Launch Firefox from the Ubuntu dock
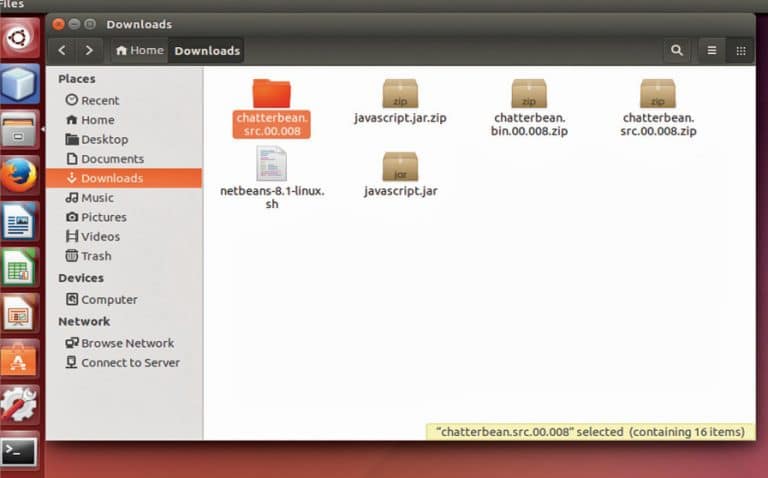768x478 pixels. (x=20, y=175)
